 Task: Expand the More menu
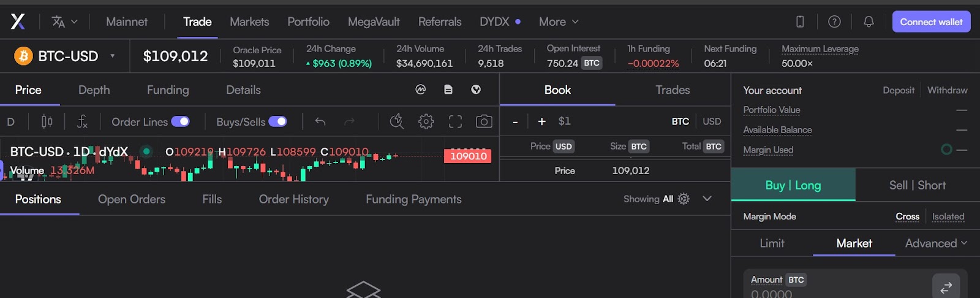pos(559,21)
